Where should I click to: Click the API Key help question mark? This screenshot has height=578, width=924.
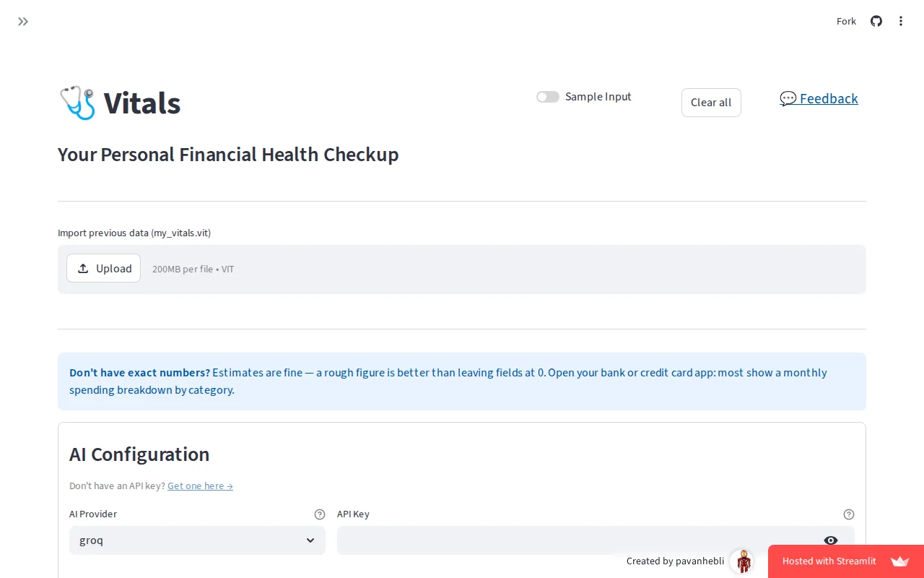[x=849, y=514]
